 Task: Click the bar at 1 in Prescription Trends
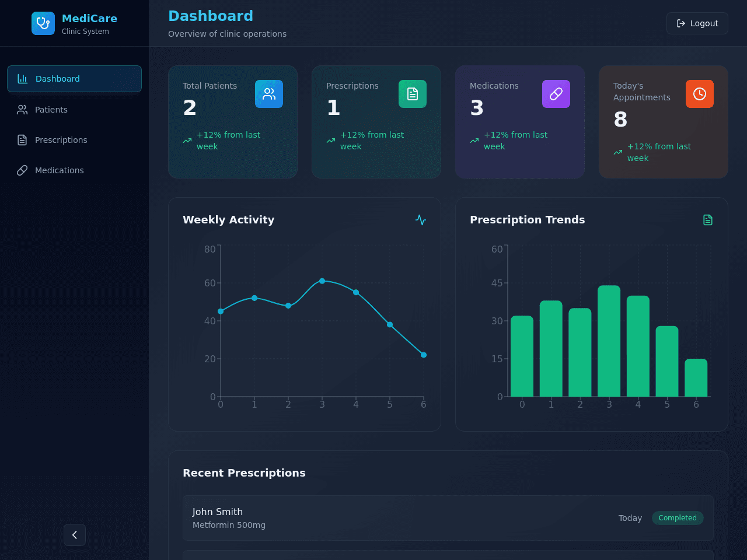click(551, 349)
